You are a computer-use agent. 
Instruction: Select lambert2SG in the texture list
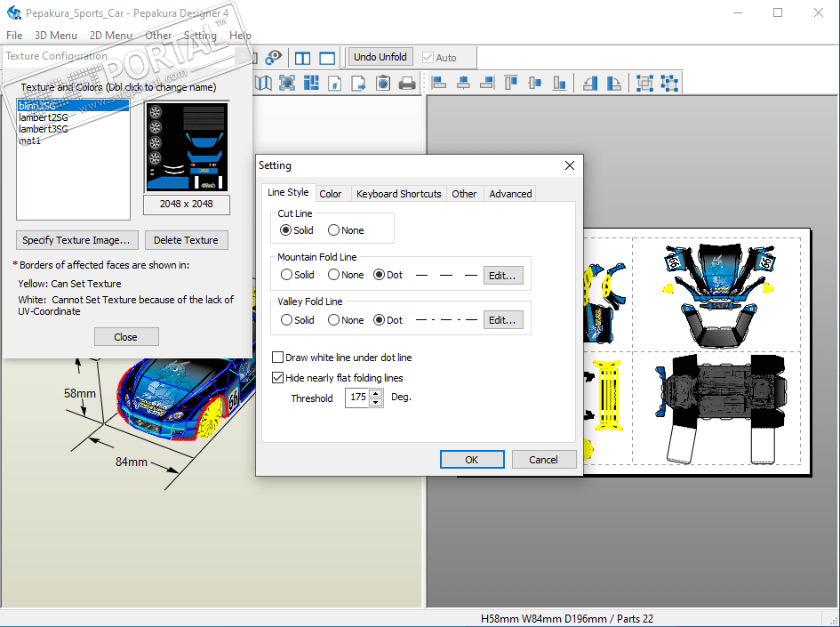44,117
